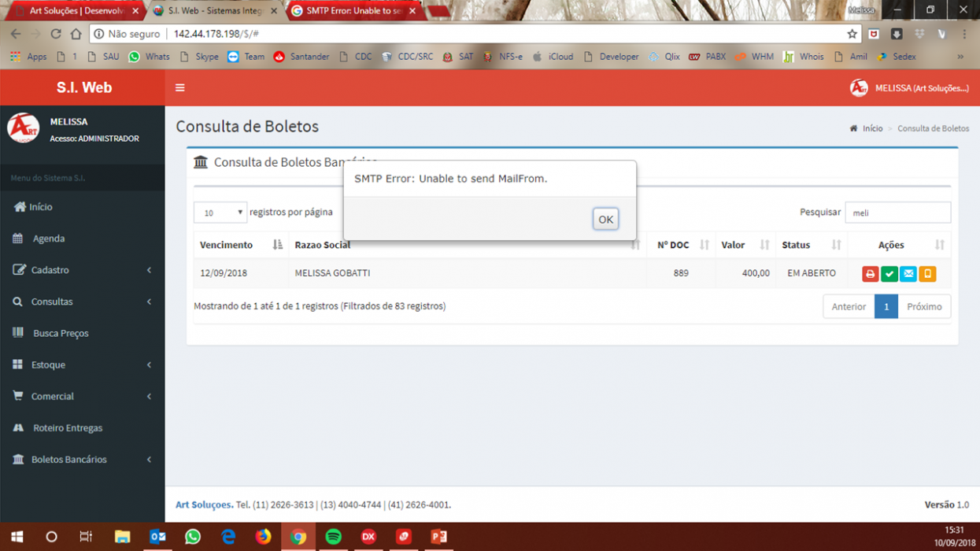Click the Pesquisar search field
This screenshot has width=980, height=551.
pos(897,213)
